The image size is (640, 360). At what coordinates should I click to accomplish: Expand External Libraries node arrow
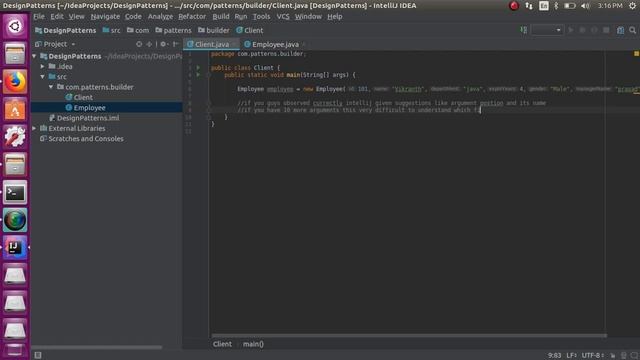[x=34, y=129]
